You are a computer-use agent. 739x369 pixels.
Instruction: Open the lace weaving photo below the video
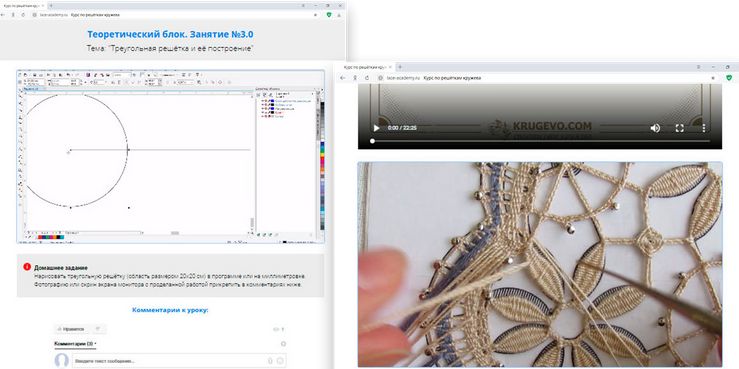point(540,264)
